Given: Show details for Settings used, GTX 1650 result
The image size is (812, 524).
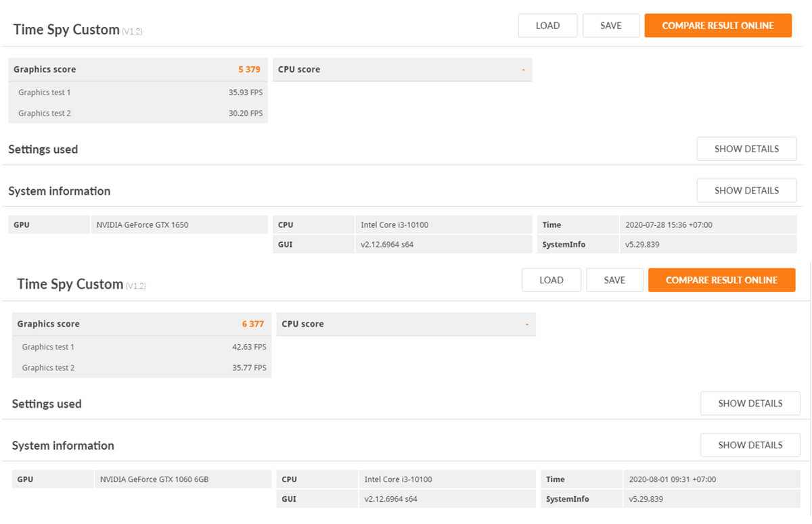Looking at the screenshot, I should (x=746, y=149).
